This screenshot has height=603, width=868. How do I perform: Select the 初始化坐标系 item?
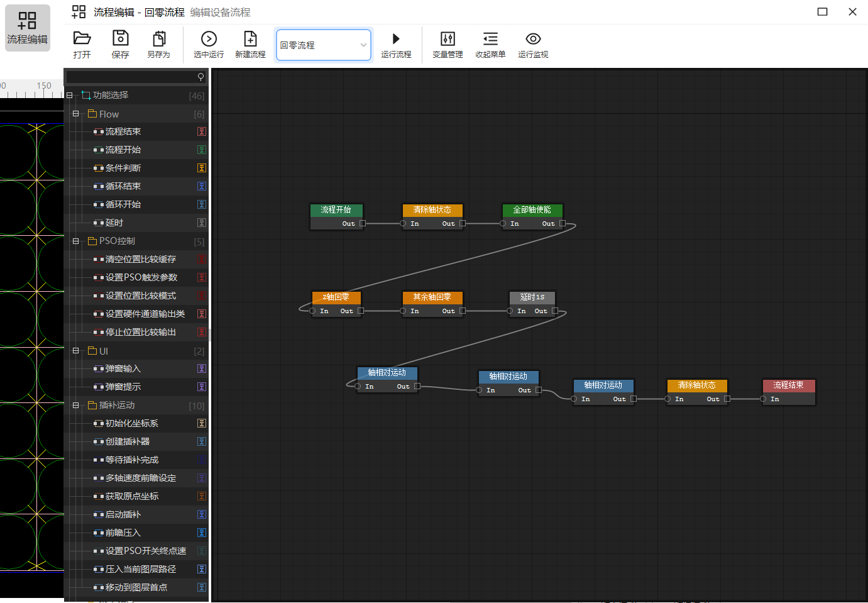click(132, 423)
